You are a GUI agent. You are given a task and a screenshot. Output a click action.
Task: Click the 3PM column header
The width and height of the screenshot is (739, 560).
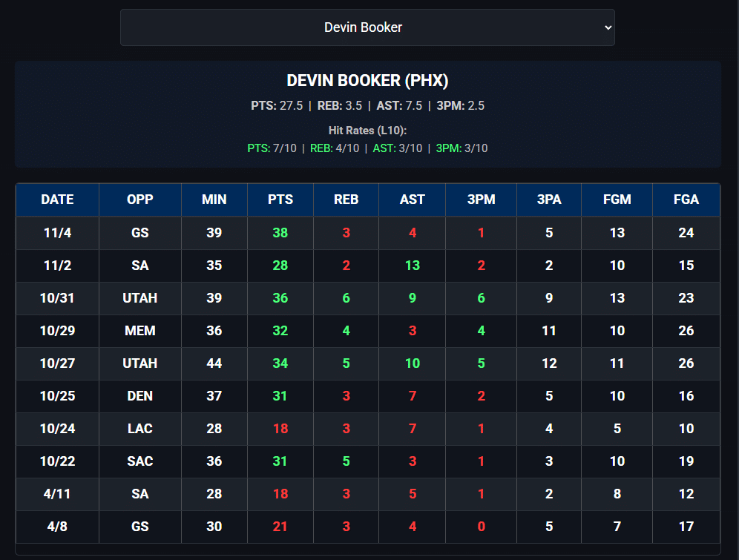point(481,200)
